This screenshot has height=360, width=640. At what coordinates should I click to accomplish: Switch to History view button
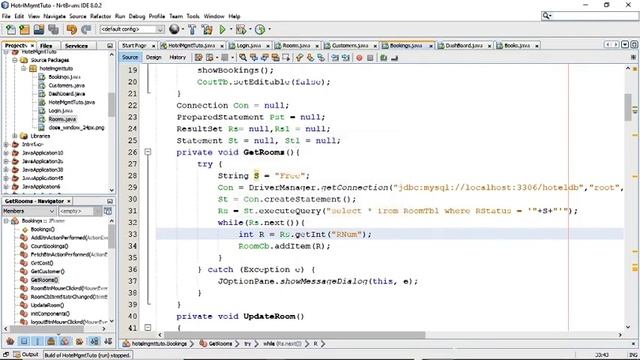(x=178, y=58)
